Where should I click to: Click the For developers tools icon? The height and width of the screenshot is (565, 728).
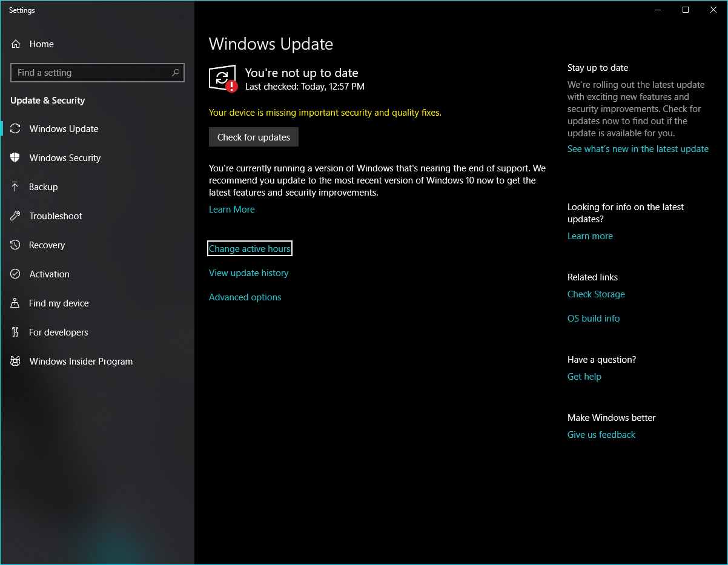coord(16,332)
